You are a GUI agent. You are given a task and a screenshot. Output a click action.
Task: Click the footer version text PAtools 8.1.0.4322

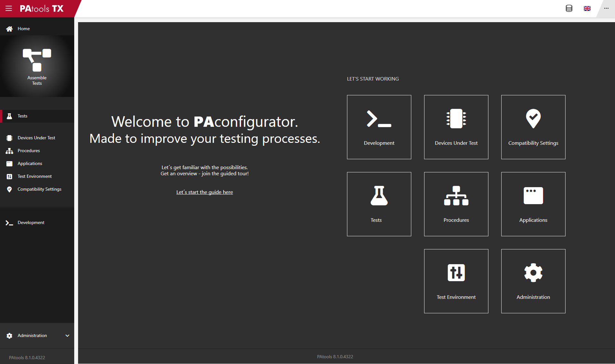click(335, 357)
